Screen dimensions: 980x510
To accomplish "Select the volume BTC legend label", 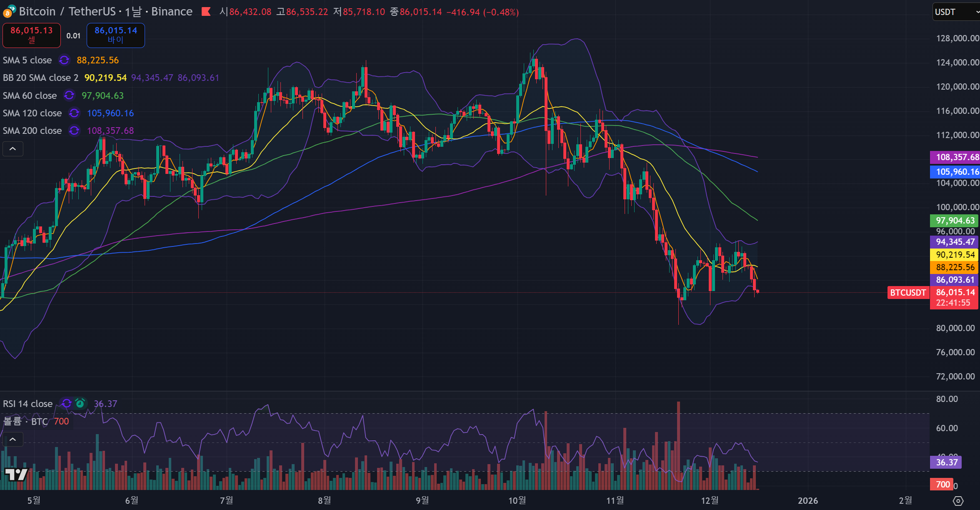I will [x=26, y=422].
